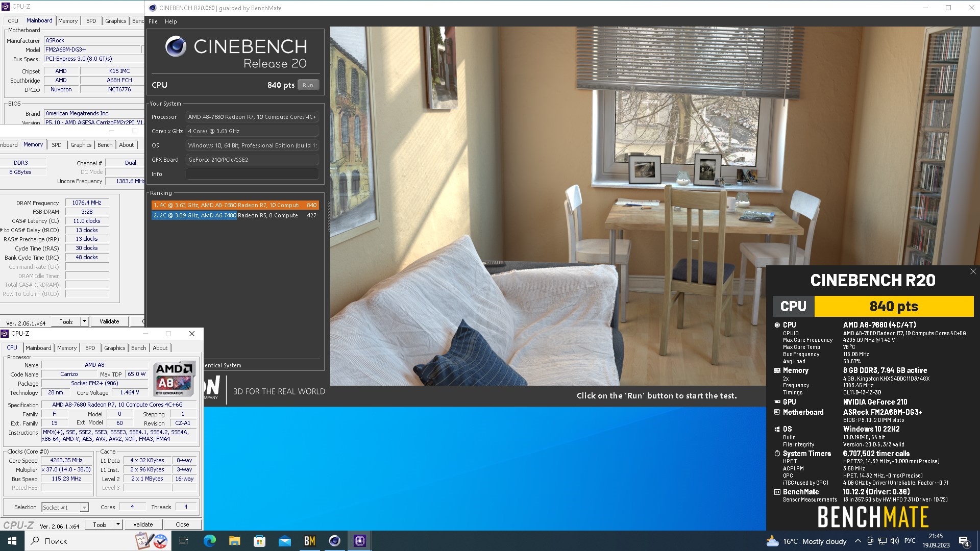This screenshot has width=980, height=551.
Task: Click the Close button in front CPU-Z window
Action: click(182, 524)
